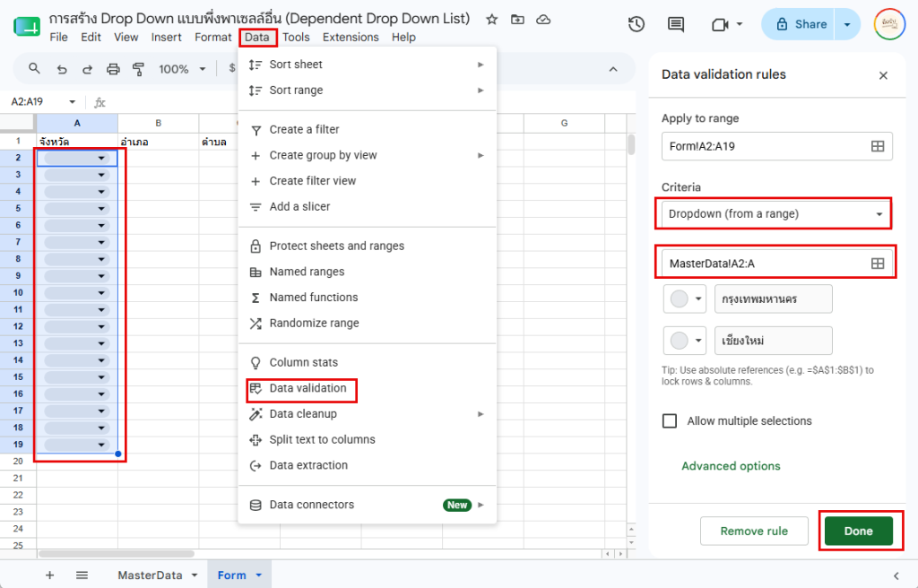
Task: Open the Criteria dropdown selector
Action: tap(775, 213)
